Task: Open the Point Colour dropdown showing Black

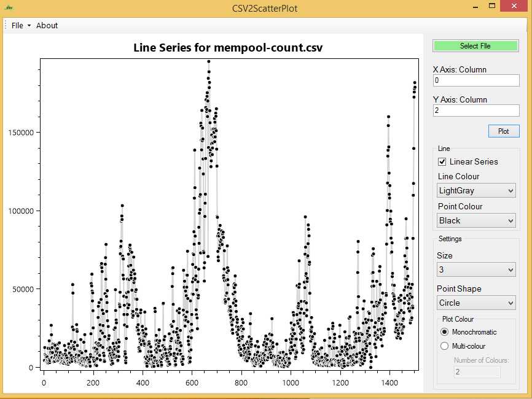Action: [476, 220]
